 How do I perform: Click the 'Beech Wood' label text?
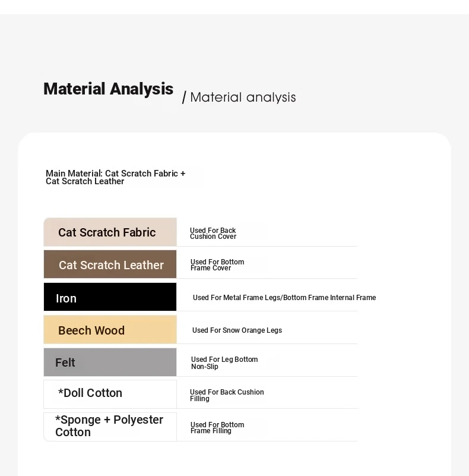point(91,330)
